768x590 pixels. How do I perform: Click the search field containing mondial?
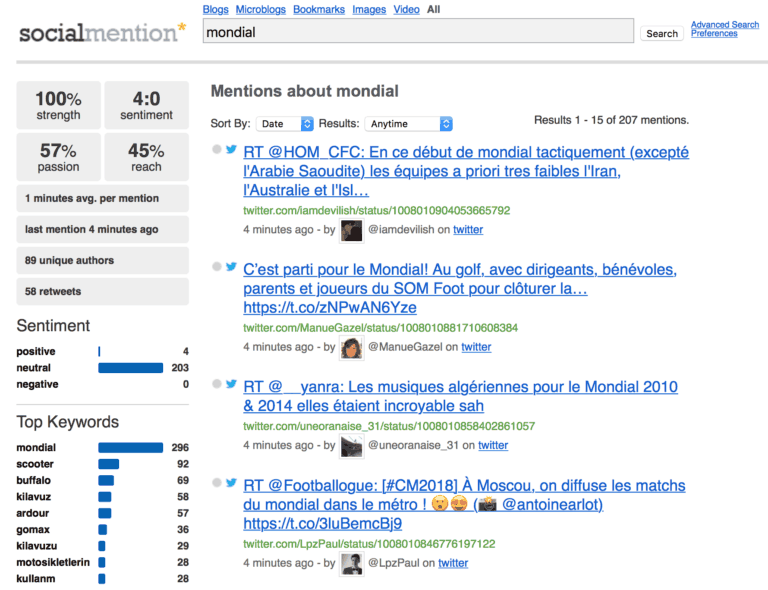418,33
